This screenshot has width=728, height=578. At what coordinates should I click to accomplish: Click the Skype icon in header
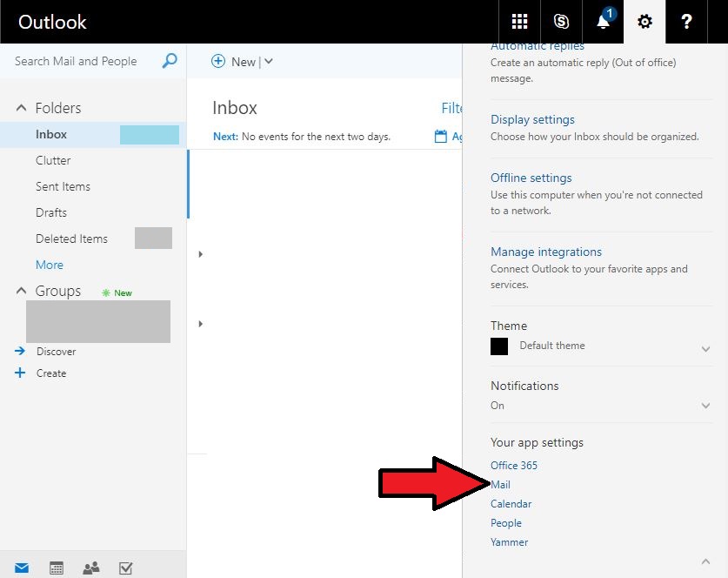pyautogui.click(x=561, y=22)
